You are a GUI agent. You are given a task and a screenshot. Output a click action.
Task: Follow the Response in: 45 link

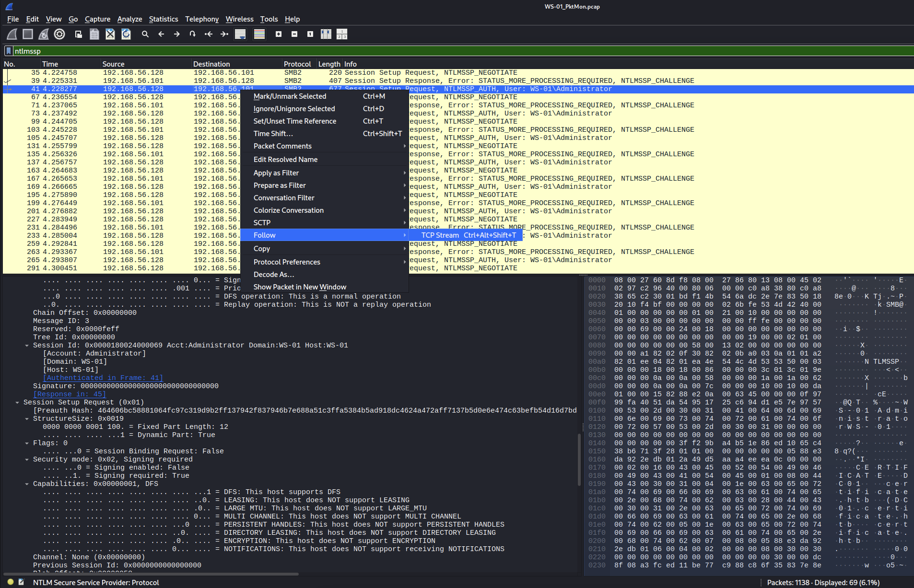[x=70, y=394]
